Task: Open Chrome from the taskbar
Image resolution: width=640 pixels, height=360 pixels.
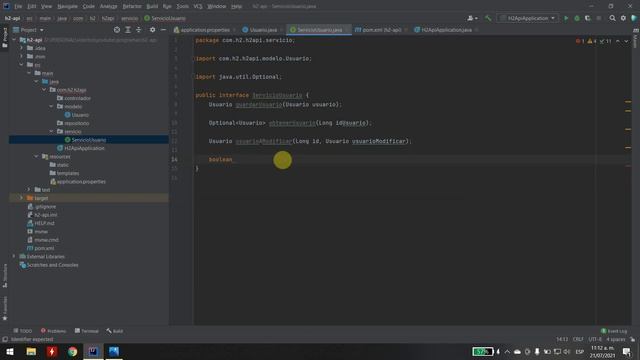Action: point(73,351)
